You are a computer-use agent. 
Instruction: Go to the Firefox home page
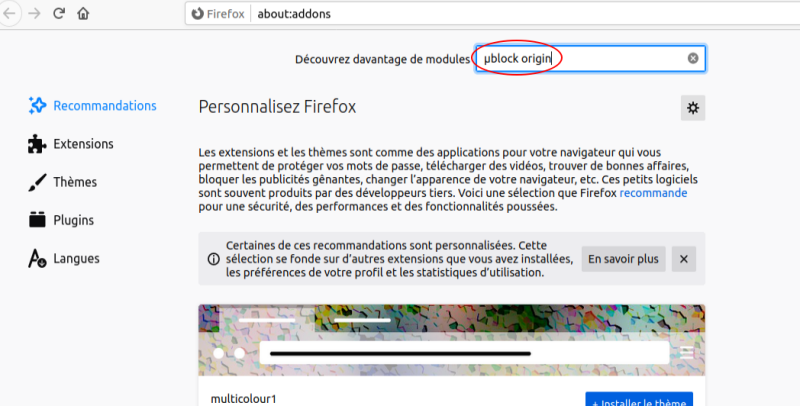pos(83,13)
